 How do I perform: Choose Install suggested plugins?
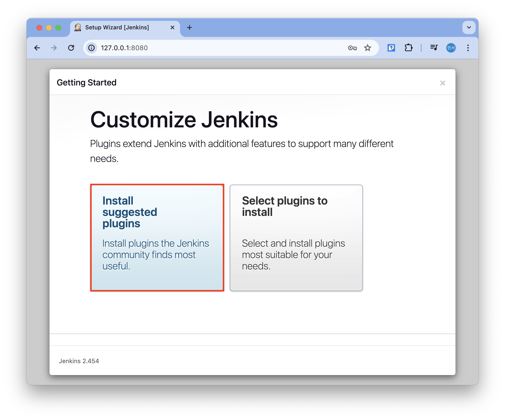tap(157, 237)
